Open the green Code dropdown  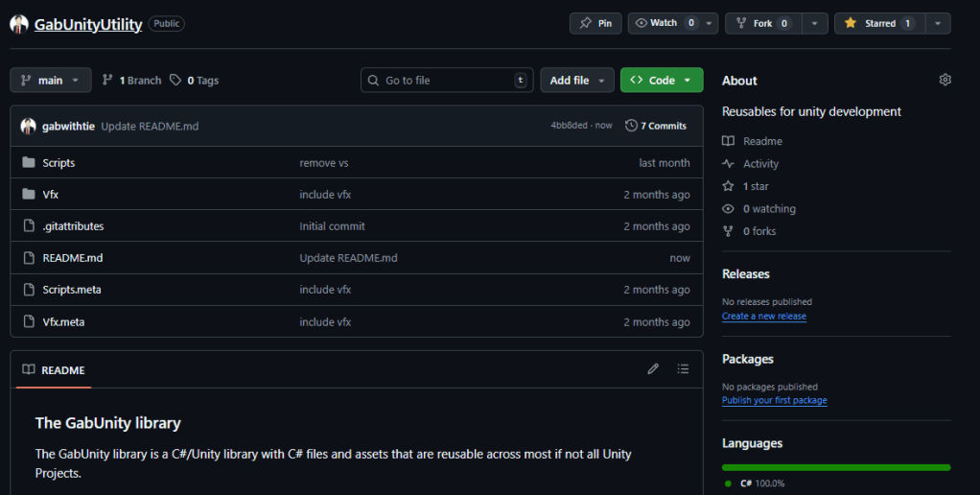pyautogui.click(x=662, y=81)
